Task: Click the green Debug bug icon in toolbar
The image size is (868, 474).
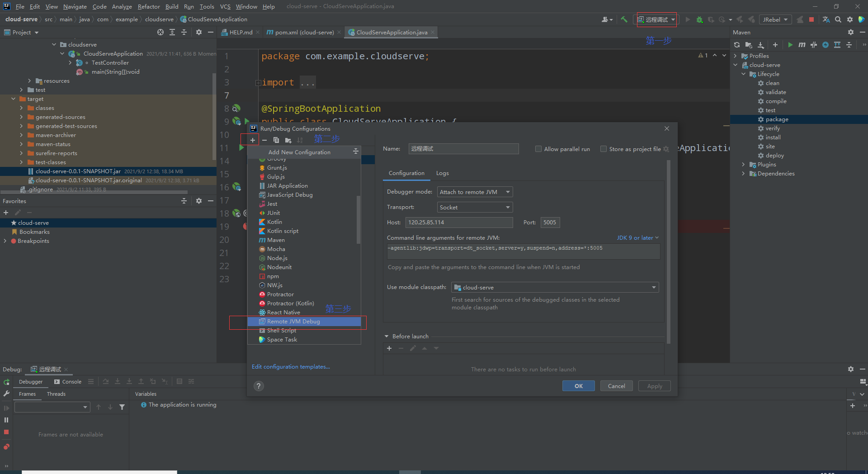Action: (x=699, y=19)
